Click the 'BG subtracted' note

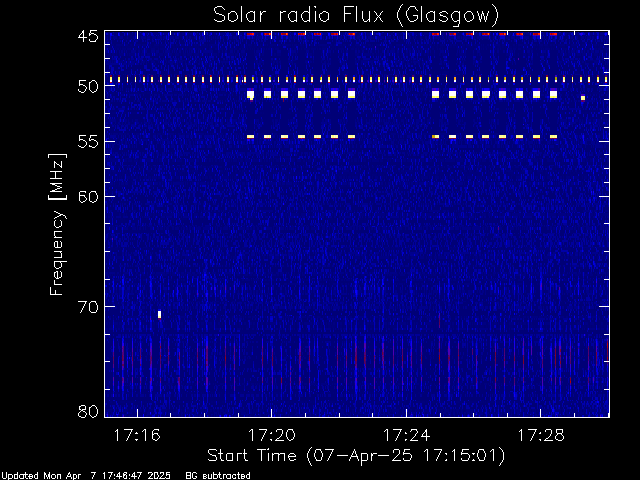218,476
